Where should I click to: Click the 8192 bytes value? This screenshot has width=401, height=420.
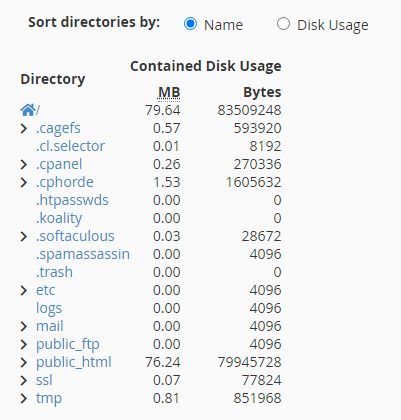pos(265,146)
